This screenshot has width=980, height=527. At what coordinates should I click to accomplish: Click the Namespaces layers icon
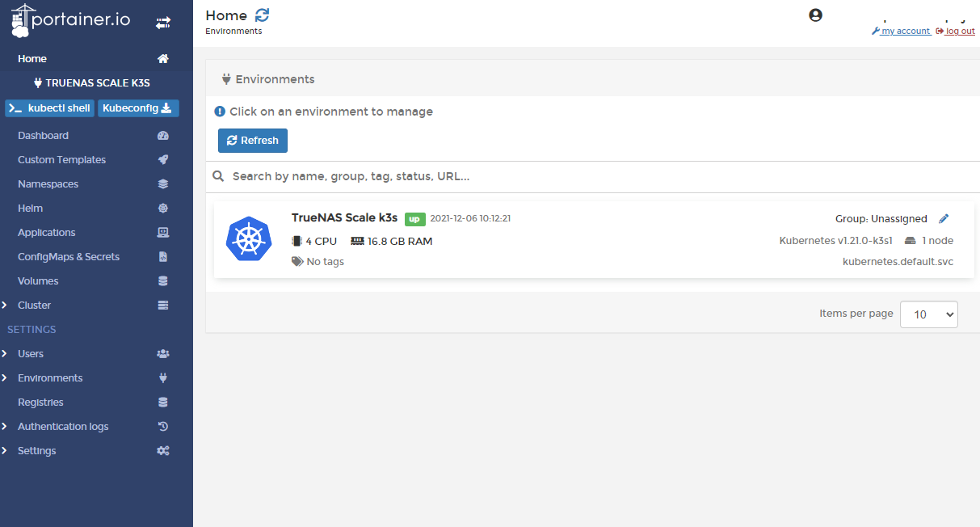point(163,184)
